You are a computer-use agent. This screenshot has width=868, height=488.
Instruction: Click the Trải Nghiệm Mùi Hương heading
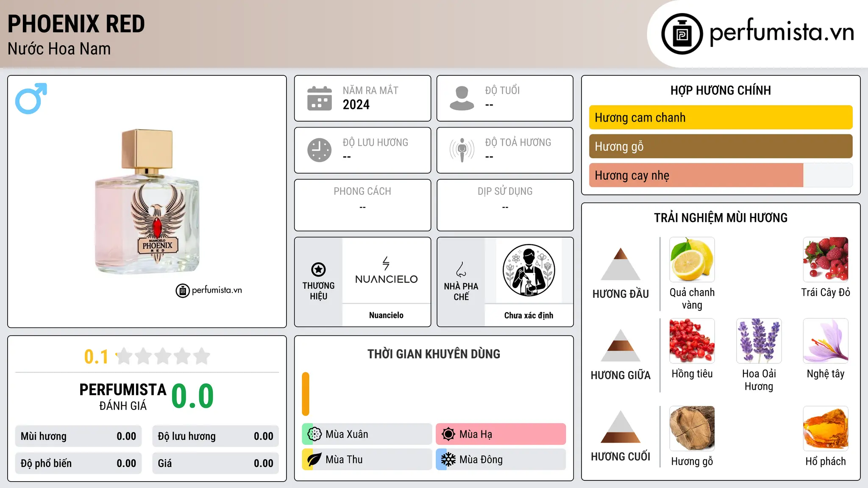point(721,218)
